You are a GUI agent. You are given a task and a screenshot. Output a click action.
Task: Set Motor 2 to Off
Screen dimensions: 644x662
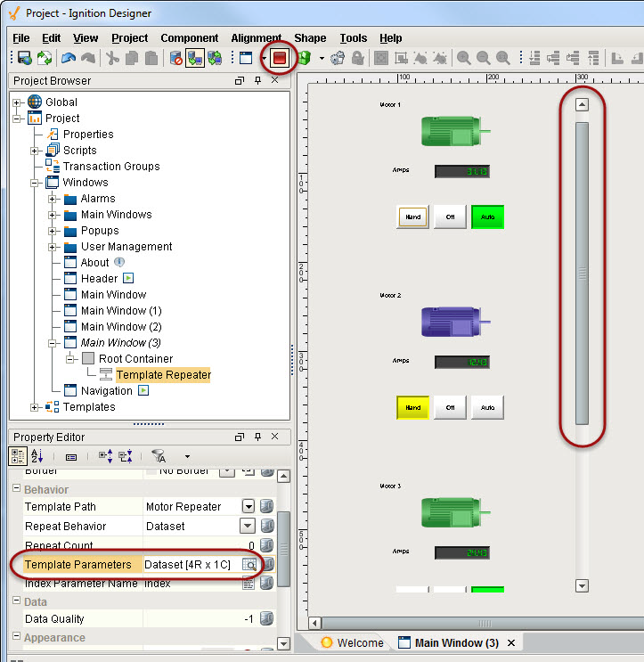click(450, 407)
